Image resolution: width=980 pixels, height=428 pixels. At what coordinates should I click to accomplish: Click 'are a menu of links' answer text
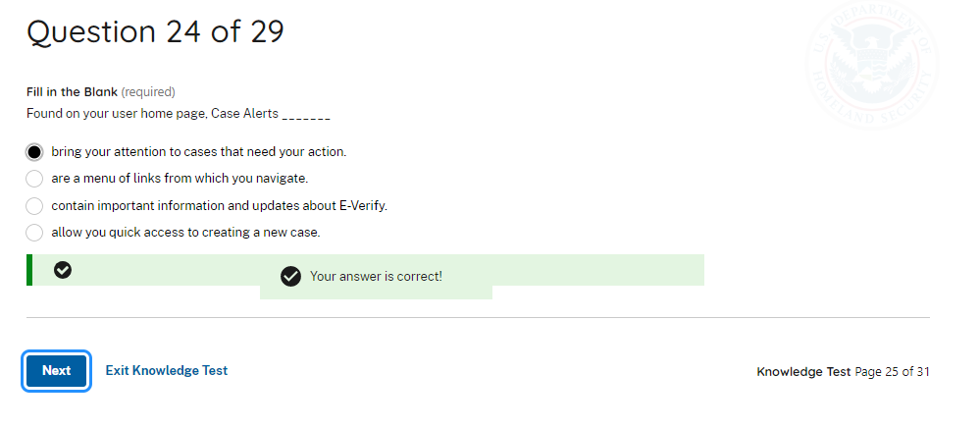180,179
